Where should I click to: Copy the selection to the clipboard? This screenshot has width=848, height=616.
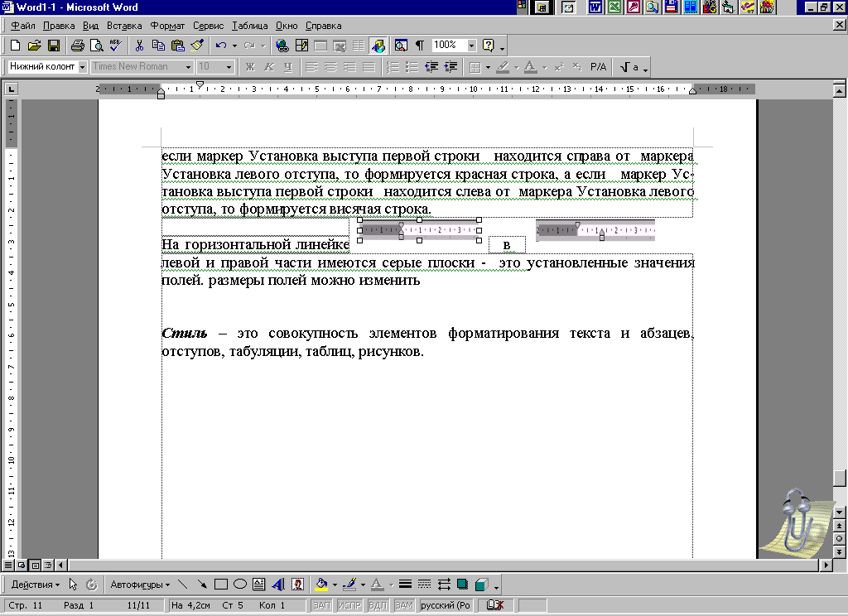coord(158,46)
